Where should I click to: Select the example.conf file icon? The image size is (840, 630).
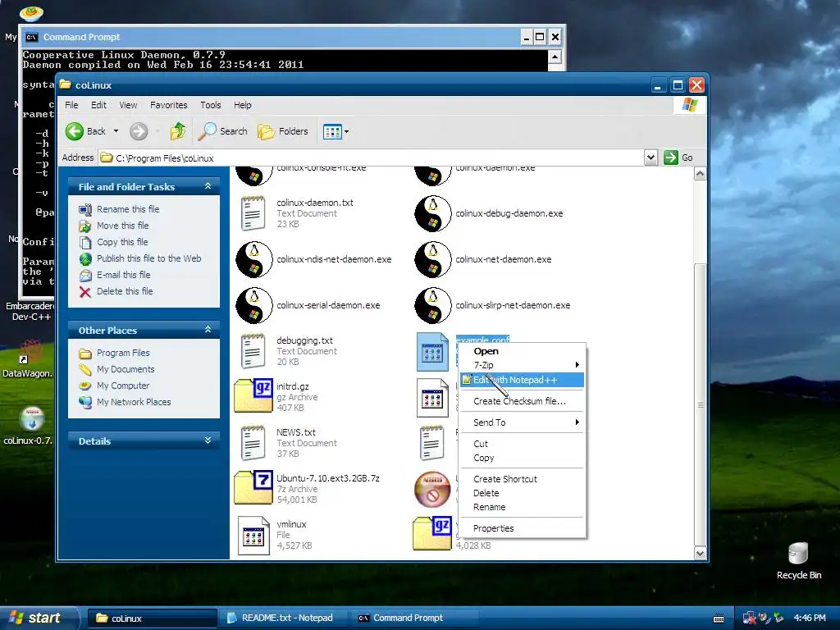(433, 351)
